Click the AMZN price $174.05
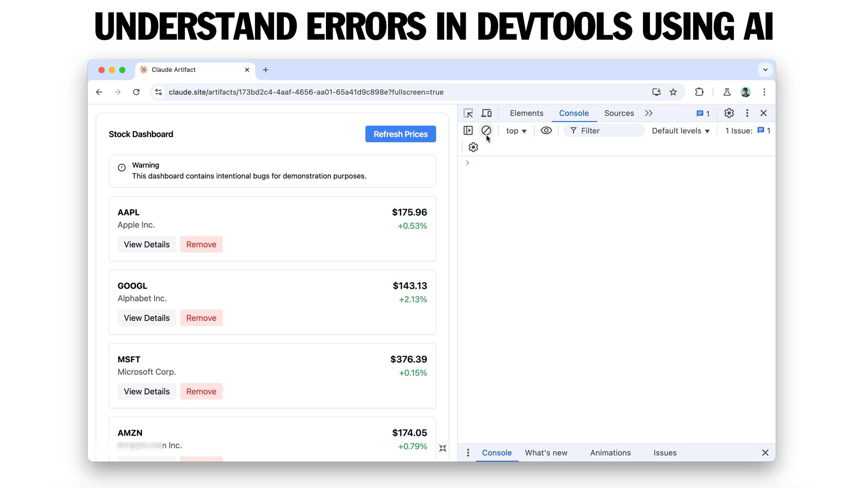Screen dimensions: 868x488 pos(409,433)
